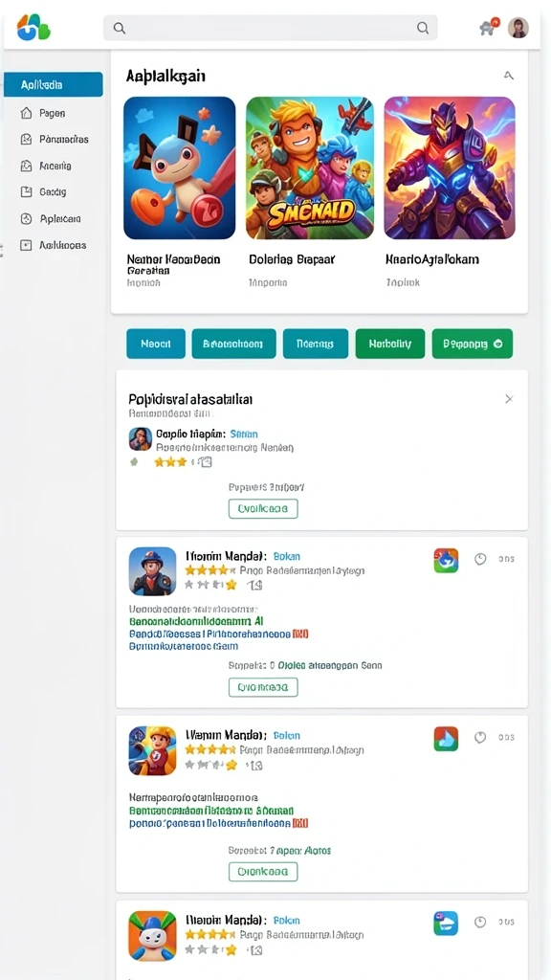Follow the Saran link in recommendation card

(x=244, y=434)
